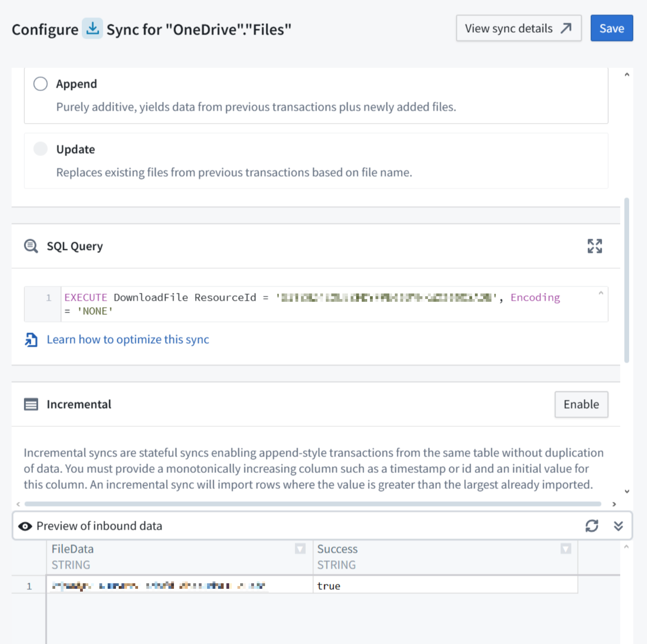This screenshot has width=647, height=644.
Task: Click the vertical scrollbar of config panel
Action: (x=626, y=281)
